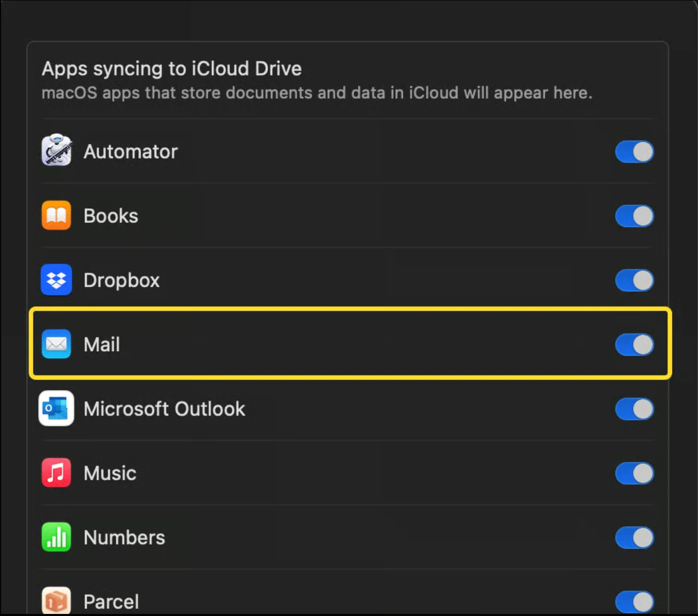The width and height of the screenshot is (698, 616).
Task: Click the green Numbers app icon
Action: (x=56, y=538)
